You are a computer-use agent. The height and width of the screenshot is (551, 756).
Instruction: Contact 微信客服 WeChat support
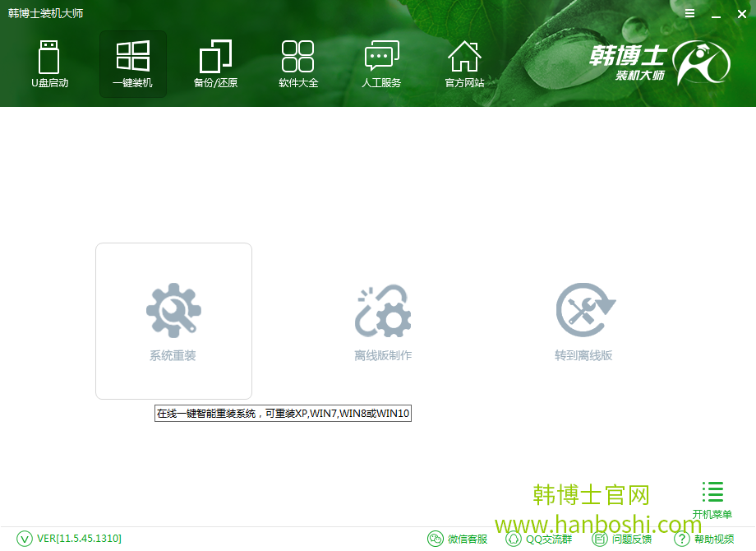(457, 539)
